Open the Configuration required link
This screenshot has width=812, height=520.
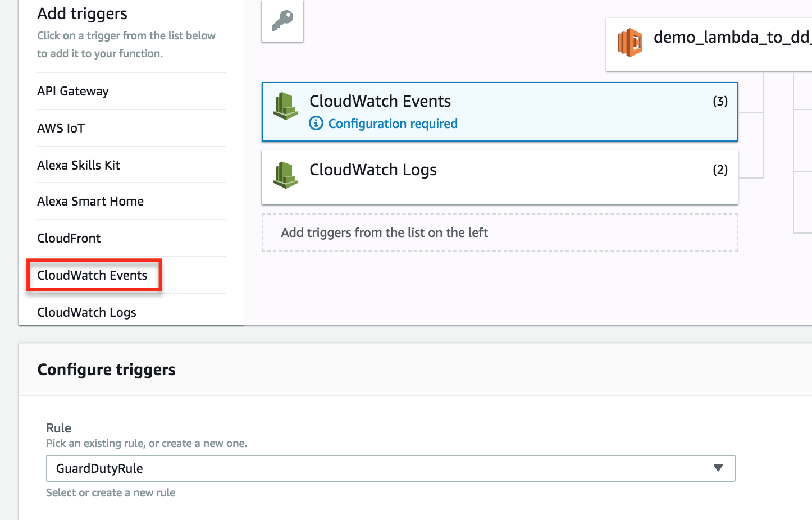coord(393,124)
